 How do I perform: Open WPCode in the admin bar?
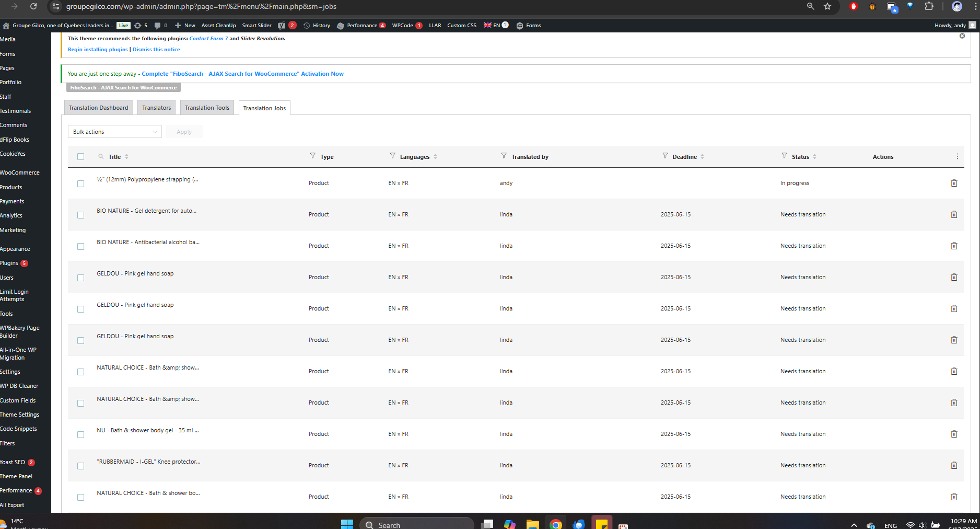pyautogui.click(x=407, y=25)
